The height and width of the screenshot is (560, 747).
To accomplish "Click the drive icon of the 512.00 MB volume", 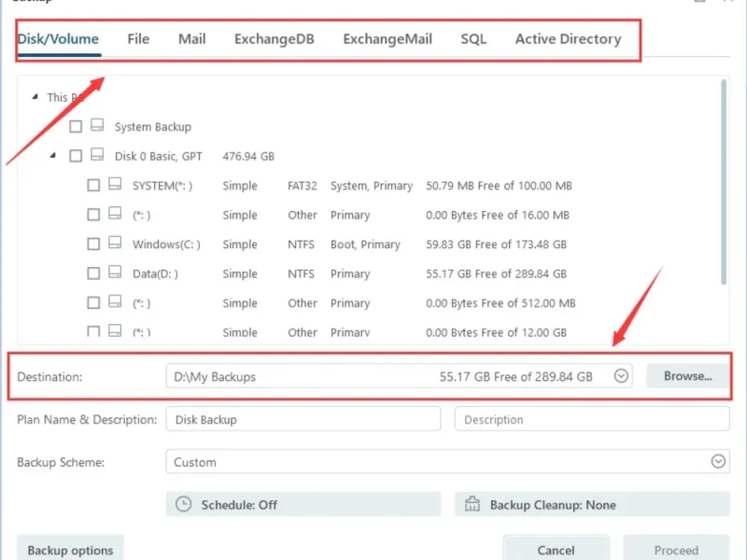I will click(x=115, y=301).
